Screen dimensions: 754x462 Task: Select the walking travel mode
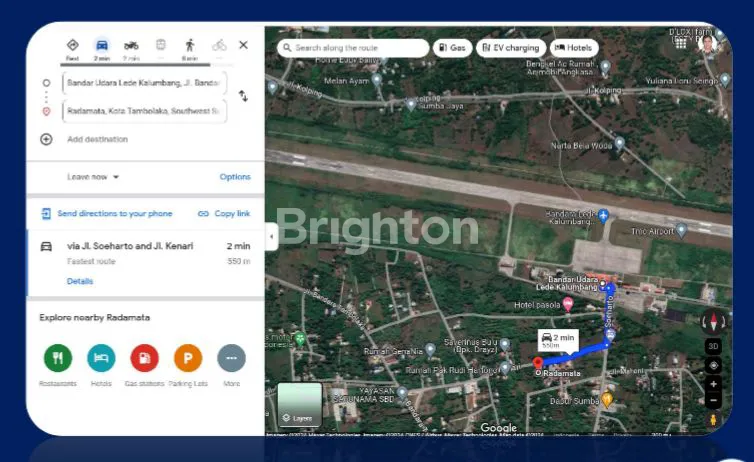point(190,46)
